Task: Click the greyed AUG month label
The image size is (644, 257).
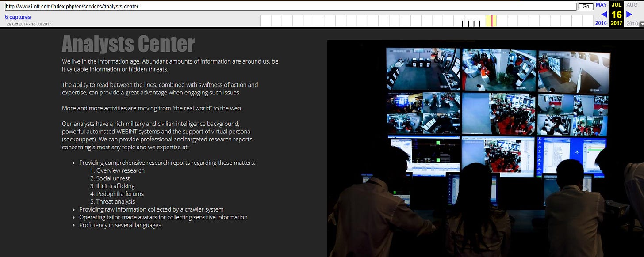Action: [632, 5]
